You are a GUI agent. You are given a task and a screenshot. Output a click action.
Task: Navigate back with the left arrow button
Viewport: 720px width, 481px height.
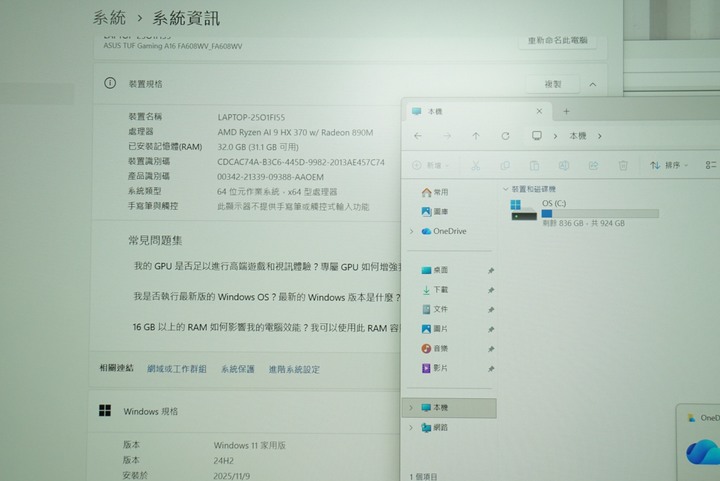pyautogui.click(x=418, y=136)
